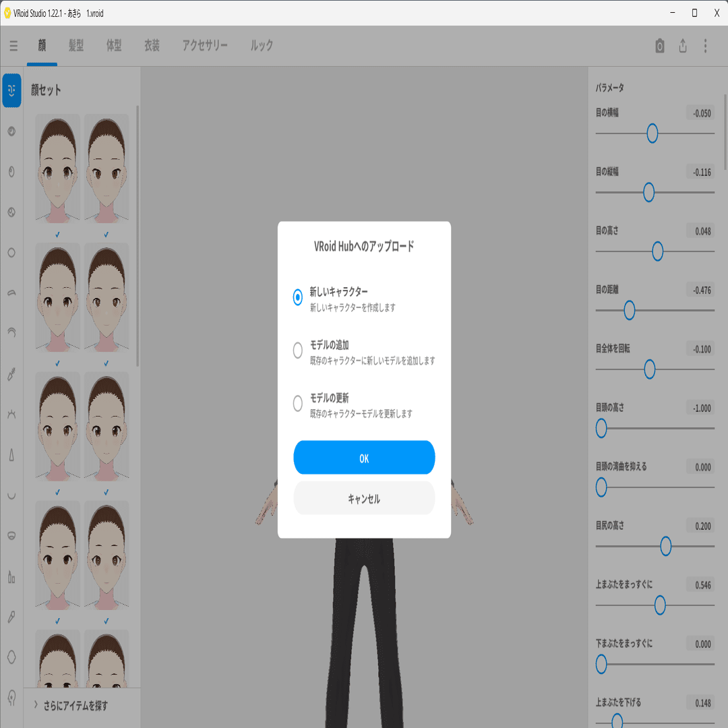Select the nose category icon
728x728 pixels.
pyautogui.click(x=11, y=454)
